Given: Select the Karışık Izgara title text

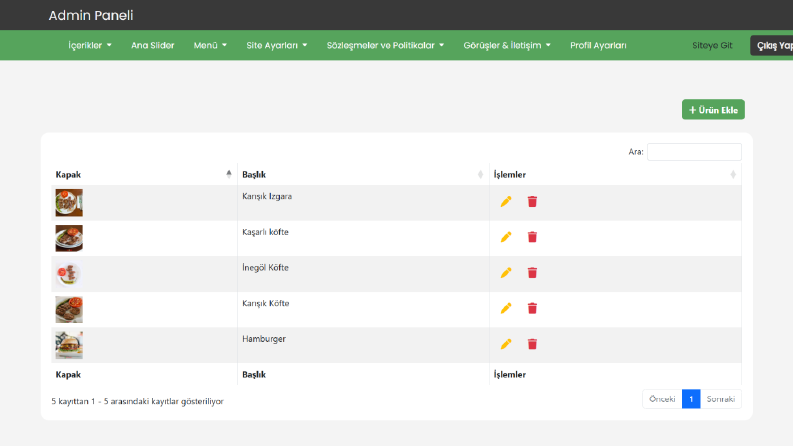Looking at the screenshot, I should (267, 196).
